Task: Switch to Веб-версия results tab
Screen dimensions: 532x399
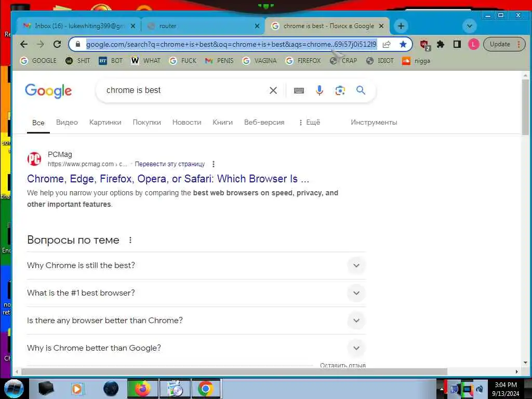Action: pyautogui.click(x=264, y=123)
